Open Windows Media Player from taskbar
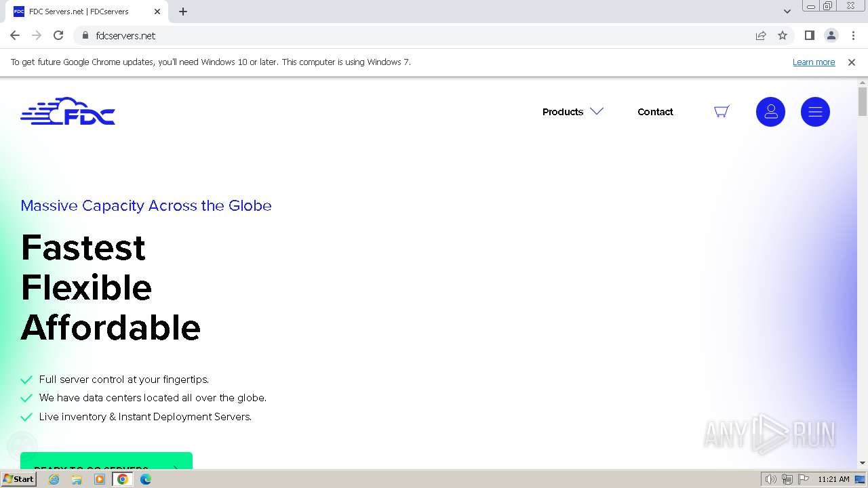 (100, 479)
